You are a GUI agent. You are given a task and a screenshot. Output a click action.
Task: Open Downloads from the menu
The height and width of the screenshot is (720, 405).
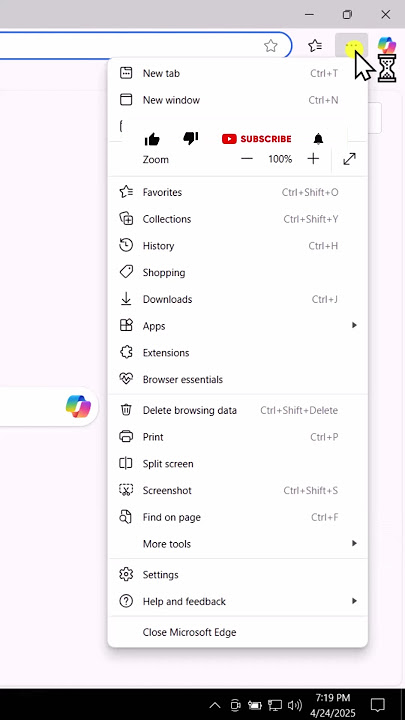237,299
